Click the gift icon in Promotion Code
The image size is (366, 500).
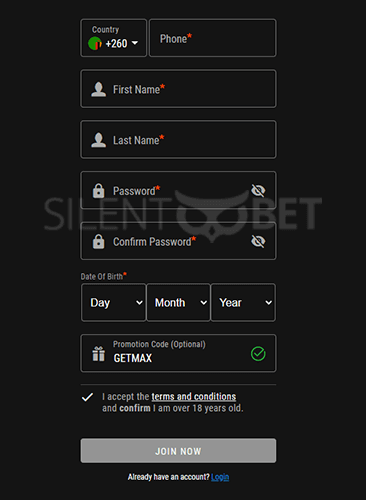coord(99,354)
